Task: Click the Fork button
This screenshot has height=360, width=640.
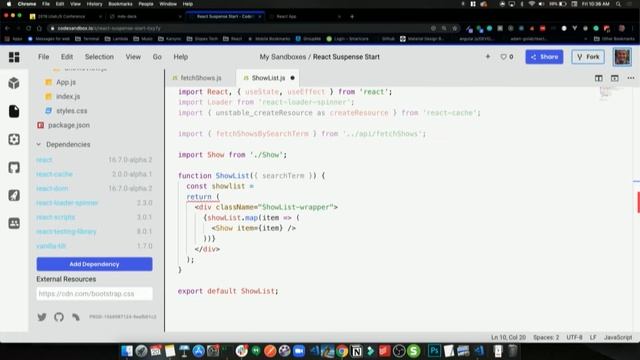Action: click(x=588, y=57)
